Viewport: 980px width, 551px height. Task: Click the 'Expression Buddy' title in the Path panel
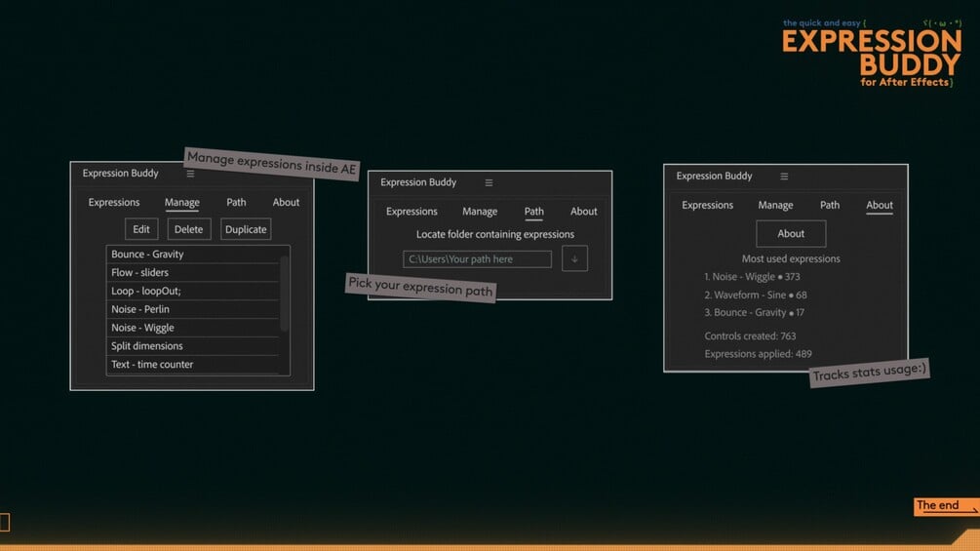pyautogui.click(x=418, y=182)
